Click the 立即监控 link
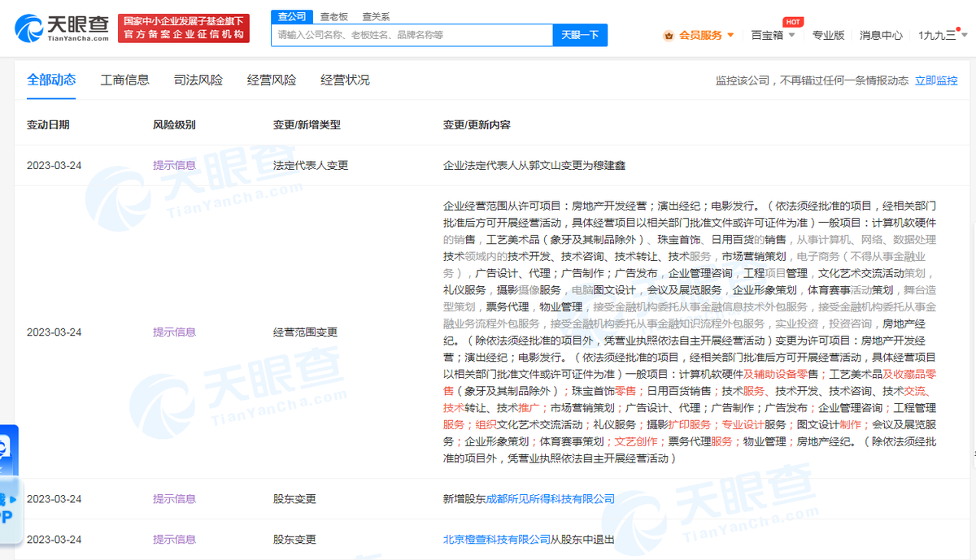Viewport: 976px width, 560px height. (x=936, y=80)
